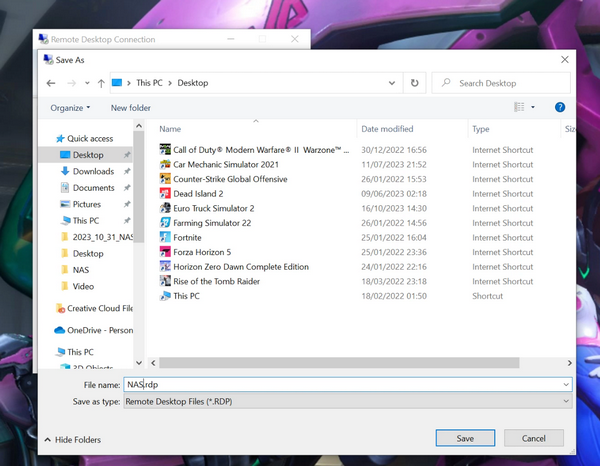Image resolution: width=600 pixels, height=466 pixels.
Task: Open the Organize dropdown menu
Action: click(70, 108)
